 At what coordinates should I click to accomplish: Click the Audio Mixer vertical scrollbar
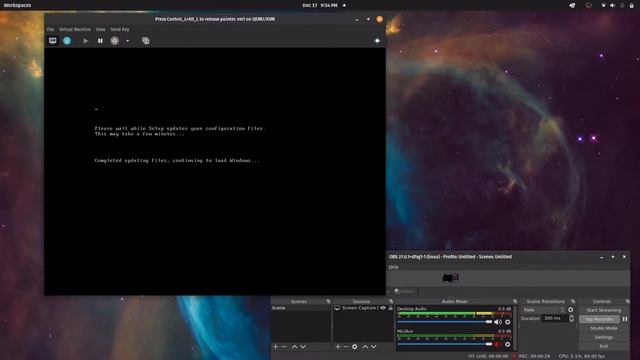click(x=515, y=328)
